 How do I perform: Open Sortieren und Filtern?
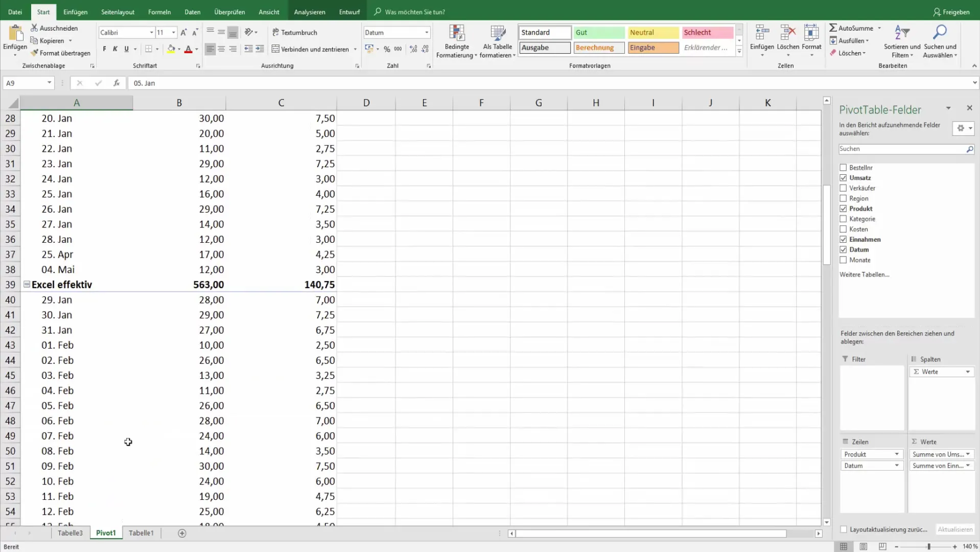(x=902, y=41)
